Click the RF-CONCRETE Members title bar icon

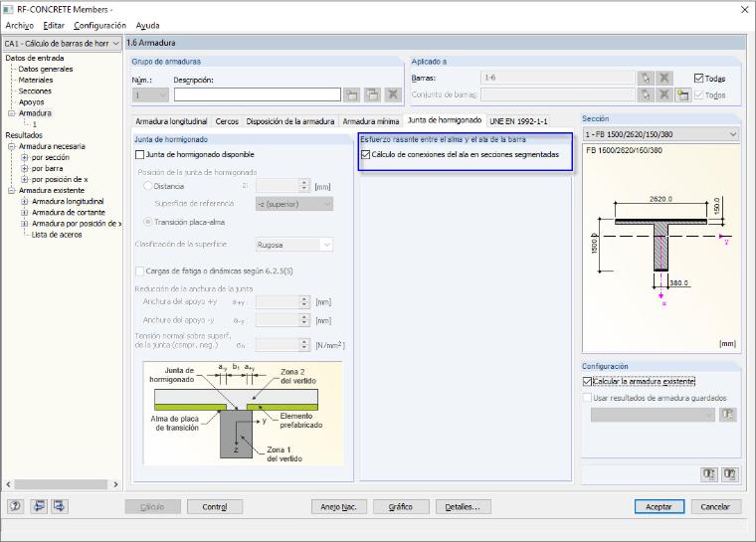(8, 9)
